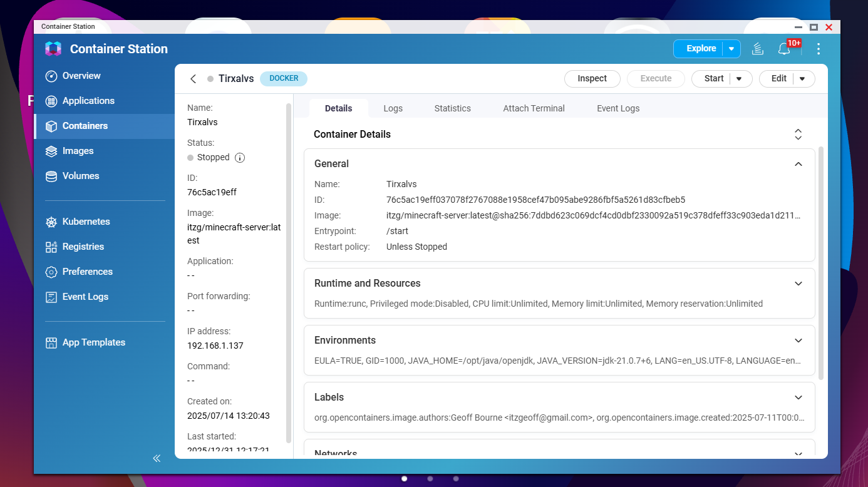Open Preferences gear icon
The height and width of the screenshot is (487, 868).
pos(51,272)
